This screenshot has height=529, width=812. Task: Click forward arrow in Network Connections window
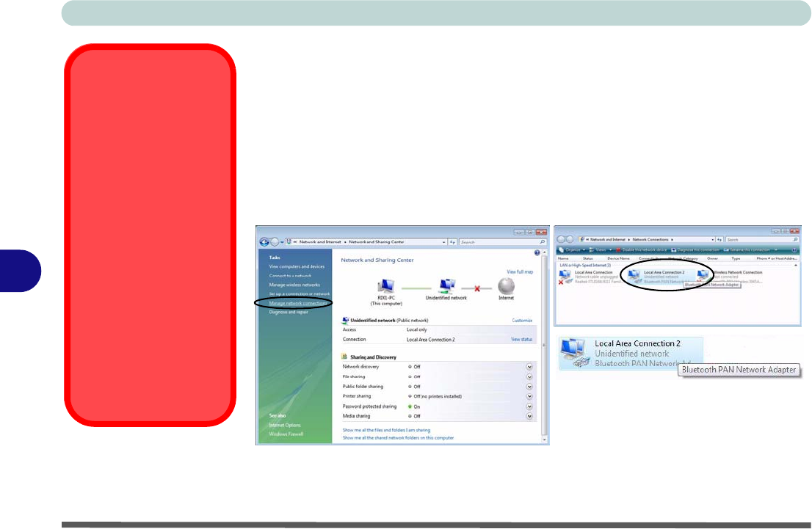tap(570, 239)
